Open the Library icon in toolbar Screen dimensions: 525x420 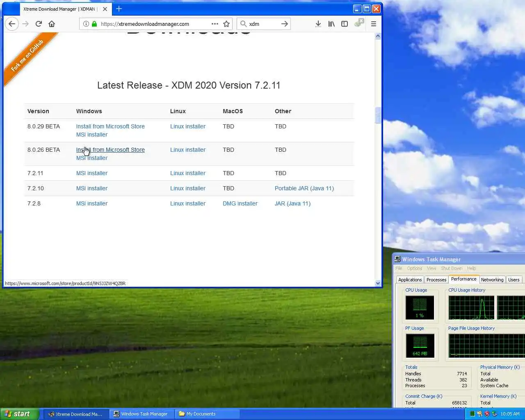pos(331,24)
